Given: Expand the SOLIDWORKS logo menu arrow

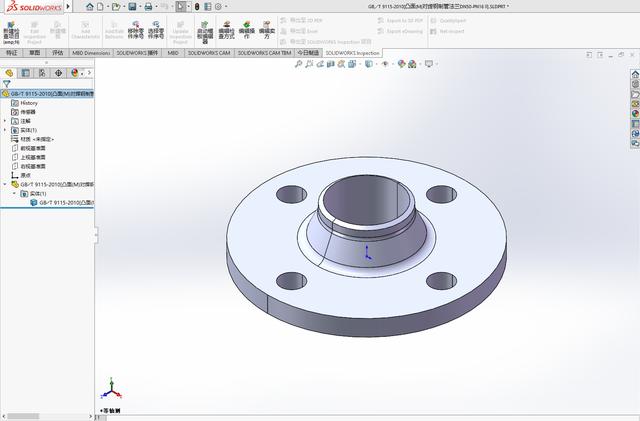Looking at the screenshot, I should click(68, 7).
